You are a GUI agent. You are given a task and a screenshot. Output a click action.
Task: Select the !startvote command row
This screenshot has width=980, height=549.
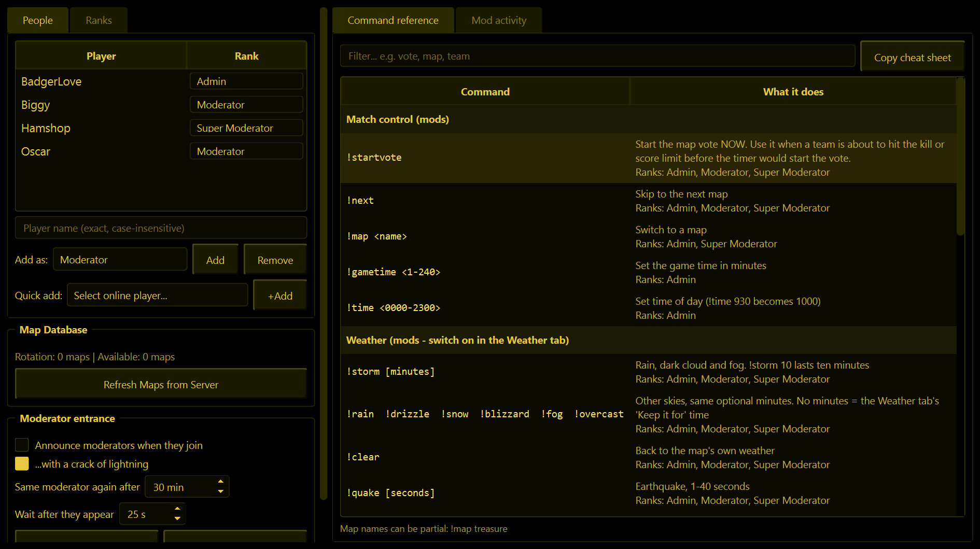649,158
